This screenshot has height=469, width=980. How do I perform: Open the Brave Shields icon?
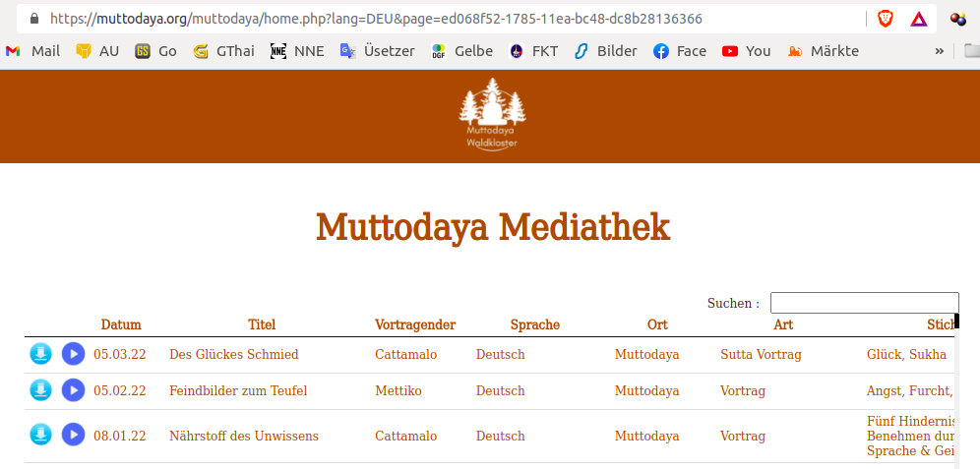click(886, 19)
